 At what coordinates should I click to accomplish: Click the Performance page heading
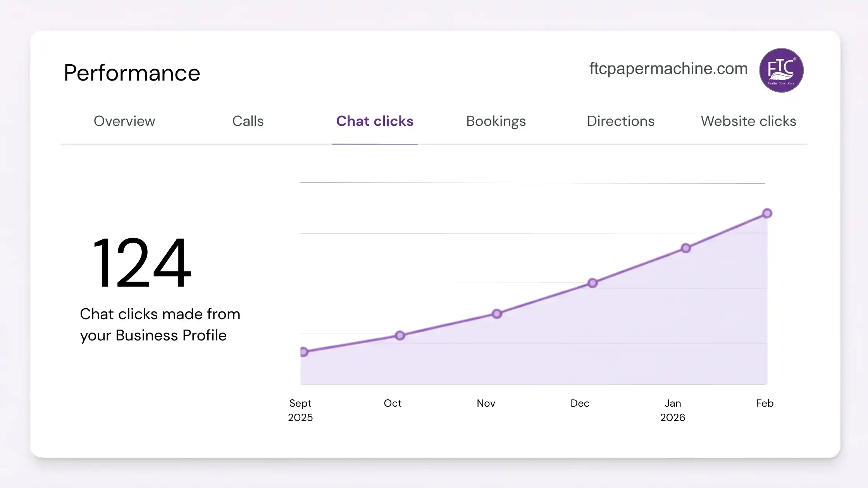[x=132, y=73]
